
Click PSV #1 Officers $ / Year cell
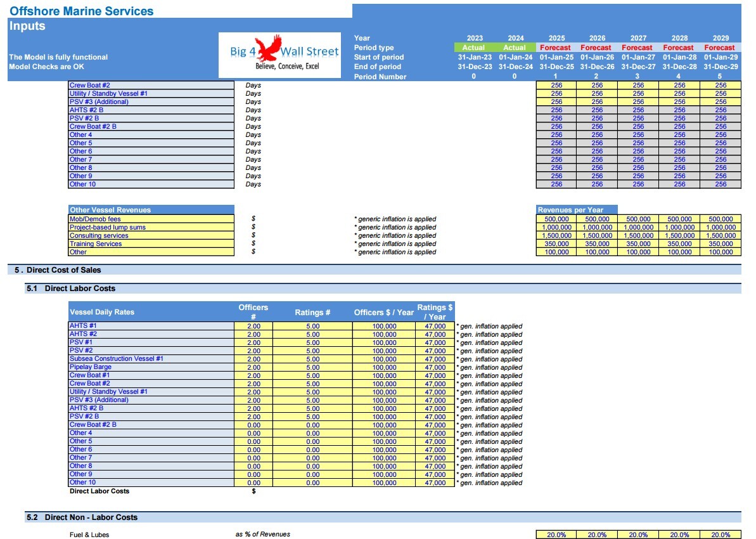coord(384,342)
